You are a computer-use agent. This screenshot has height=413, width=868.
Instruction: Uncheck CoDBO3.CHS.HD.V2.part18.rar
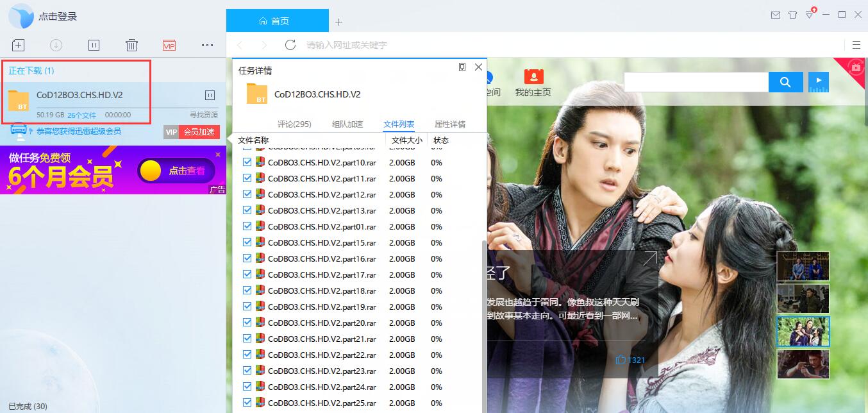247,291
